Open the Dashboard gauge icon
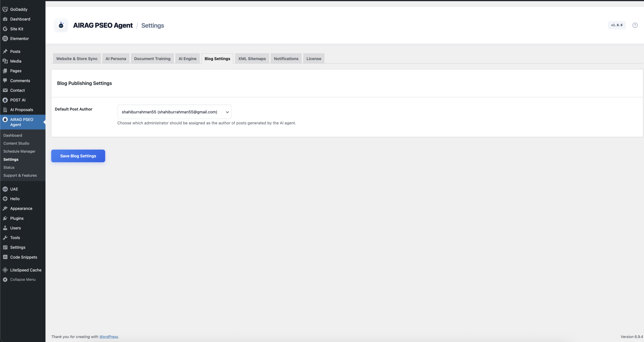The width and height of the screenshot is (644, 342). point(5,19)
